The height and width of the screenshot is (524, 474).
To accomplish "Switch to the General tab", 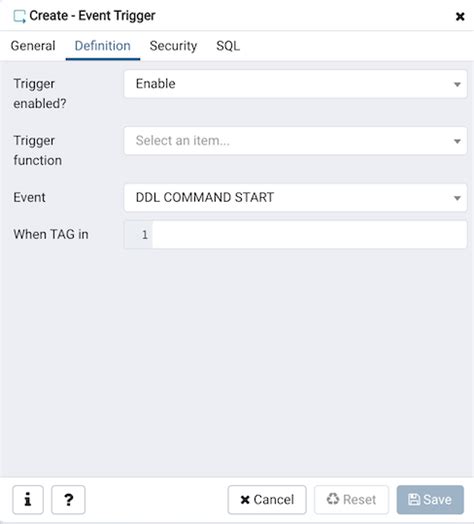I will [x=33, y=46].
